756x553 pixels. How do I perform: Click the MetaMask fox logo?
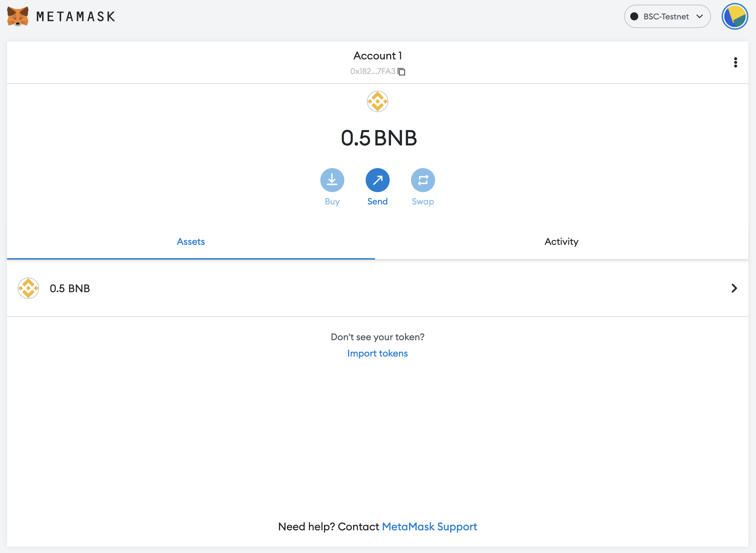tap(18, 16)
